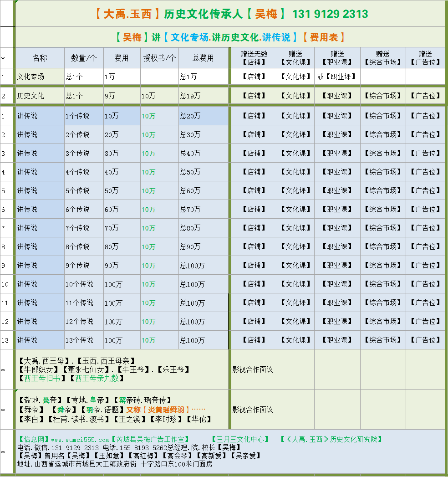448x477 pixels.
Task: Click the phone number 131 9129 2313 in title
Action: [330, 14]
